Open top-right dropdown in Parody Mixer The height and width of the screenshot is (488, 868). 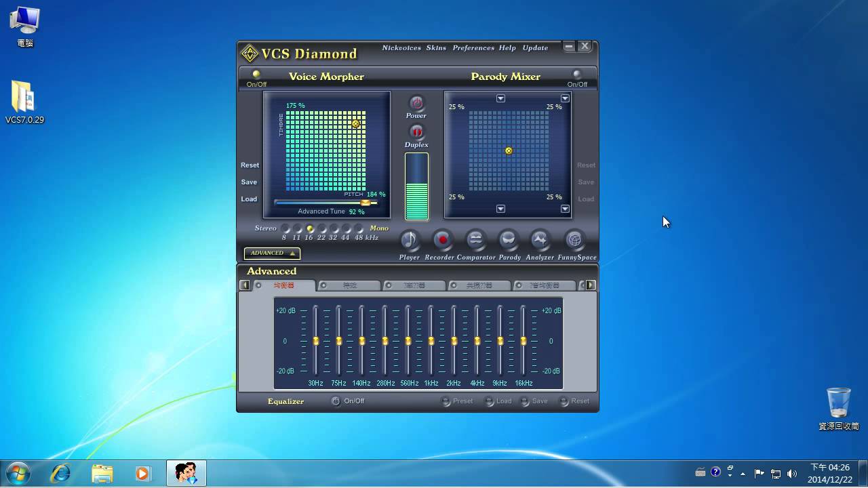pos(565,98)
